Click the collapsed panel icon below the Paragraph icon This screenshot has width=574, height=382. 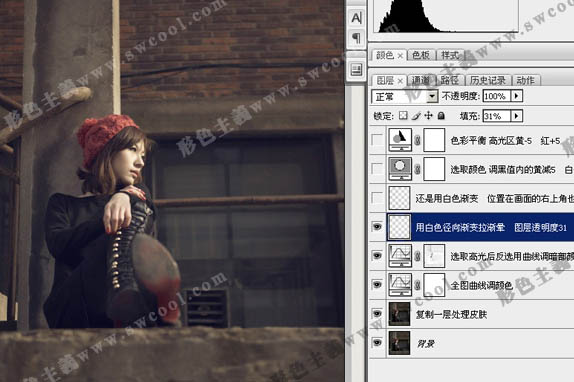356,70
